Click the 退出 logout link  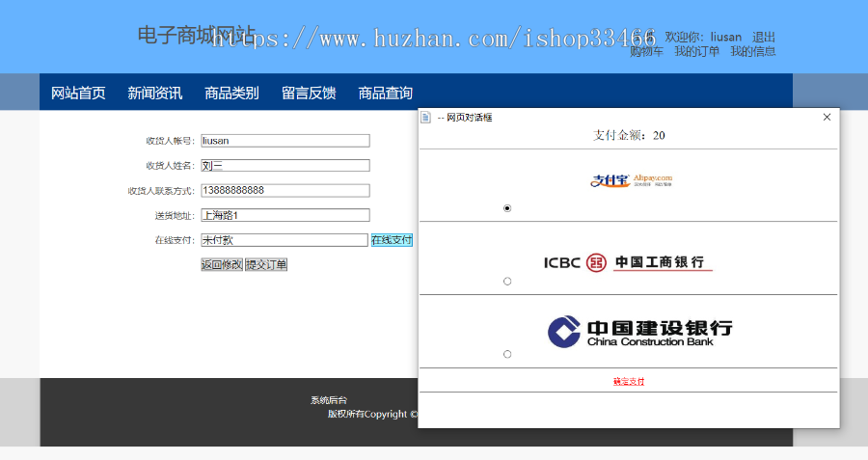pyautogui.click(x=764, y=37)
